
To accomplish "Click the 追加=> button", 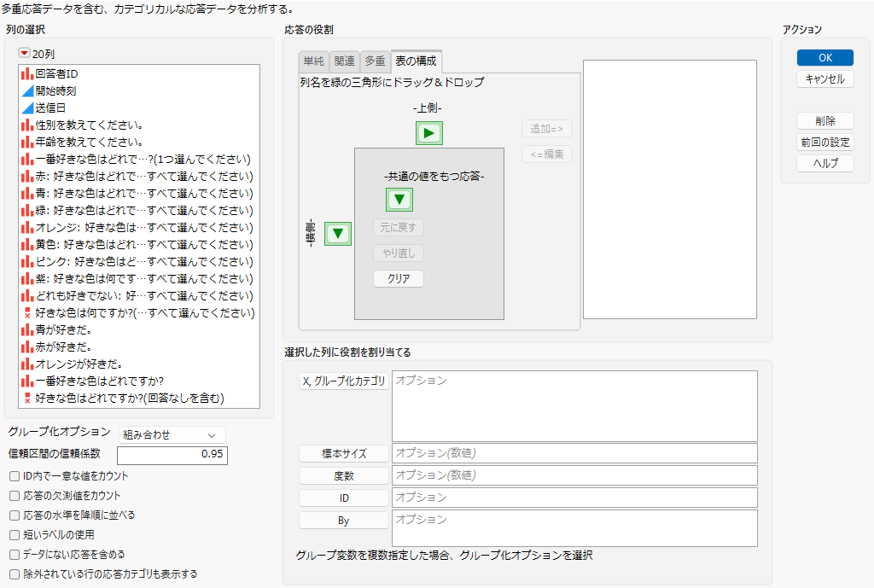I will [547, 129].
